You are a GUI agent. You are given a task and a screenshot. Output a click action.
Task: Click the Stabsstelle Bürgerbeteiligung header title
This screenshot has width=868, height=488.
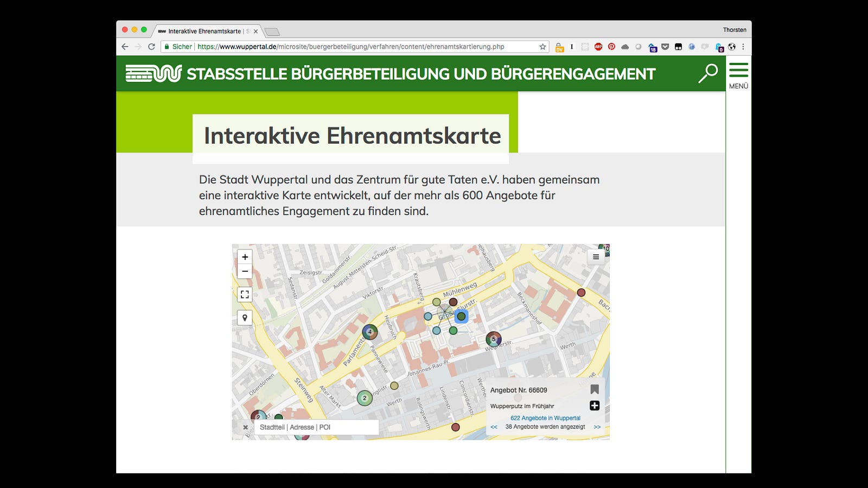click(x=421, y=74)
